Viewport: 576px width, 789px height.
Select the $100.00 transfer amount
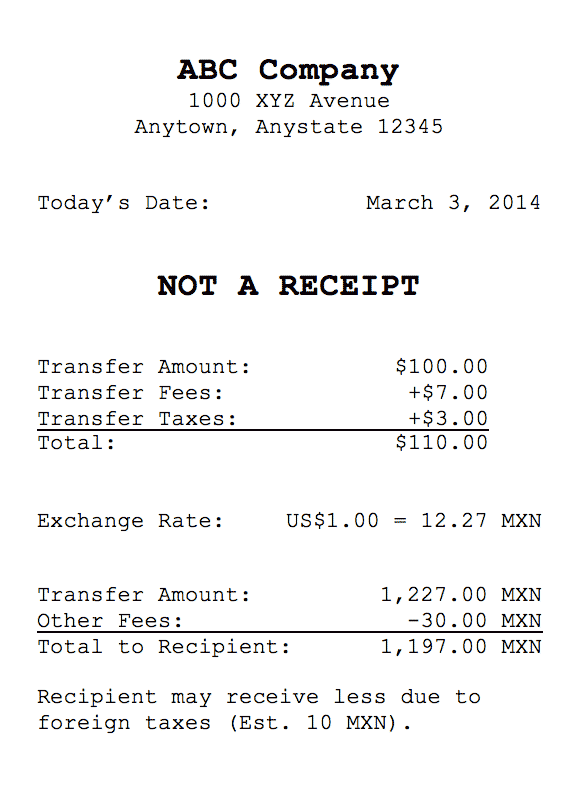pyautogui.click(x=442, y=366)
